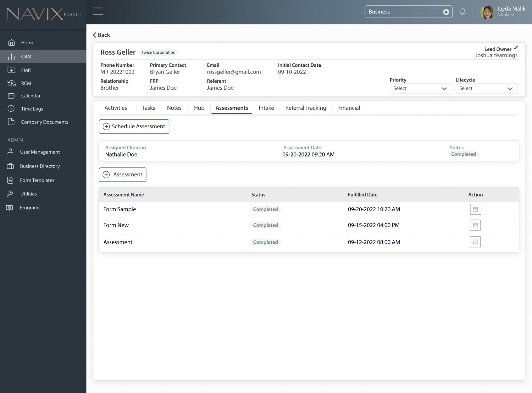Click the Back link
Image resolution: width=532 pixels, height=393 pixels.
(101, 35)
